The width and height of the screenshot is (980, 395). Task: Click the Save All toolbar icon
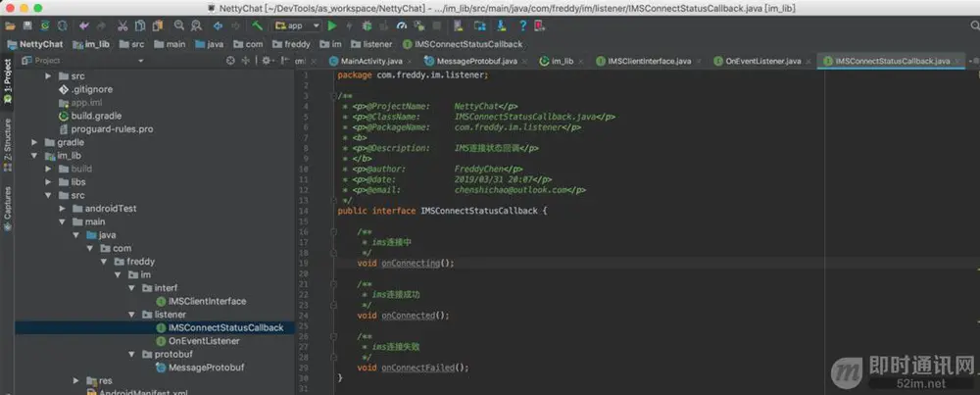pyautogui.click(x=27, y=25)
